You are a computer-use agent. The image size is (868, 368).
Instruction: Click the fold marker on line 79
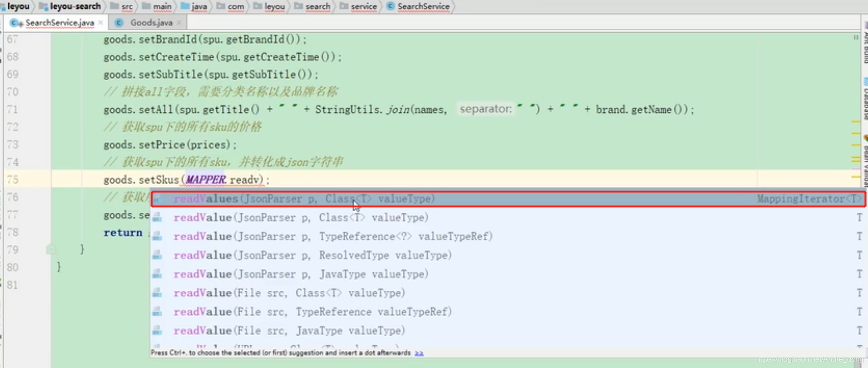[51, 250]
